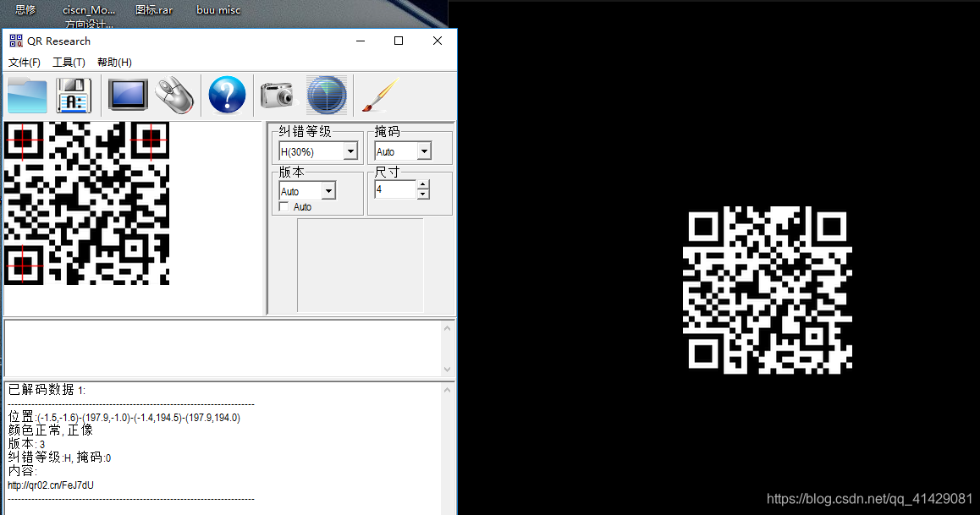The width and height of the screenshot is (980, 515).
Task: Open the 思修 desktop item
Action: point(25,10)
